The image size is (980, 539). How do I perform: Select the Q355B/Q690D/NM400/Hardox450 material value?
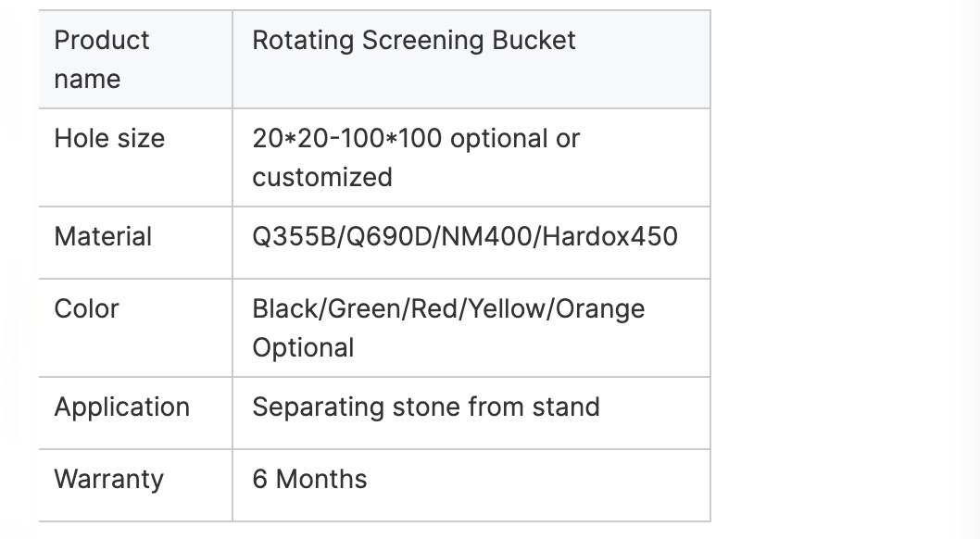point(465,237)
